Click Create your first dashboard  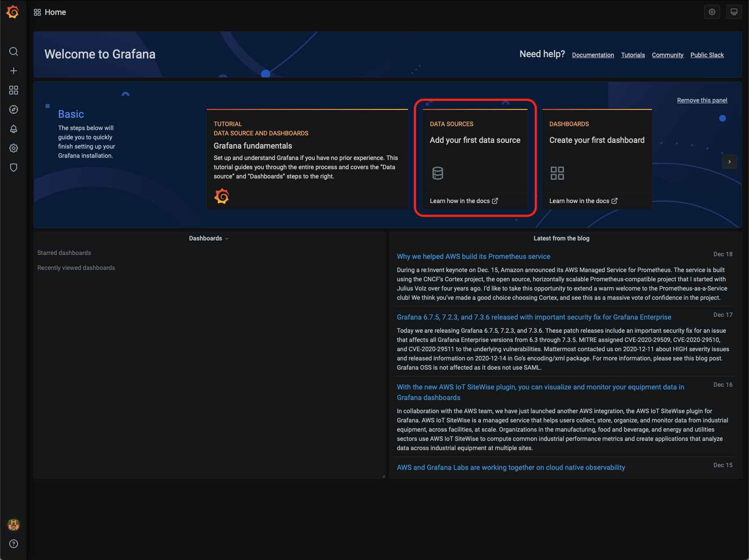pos(597,140)
